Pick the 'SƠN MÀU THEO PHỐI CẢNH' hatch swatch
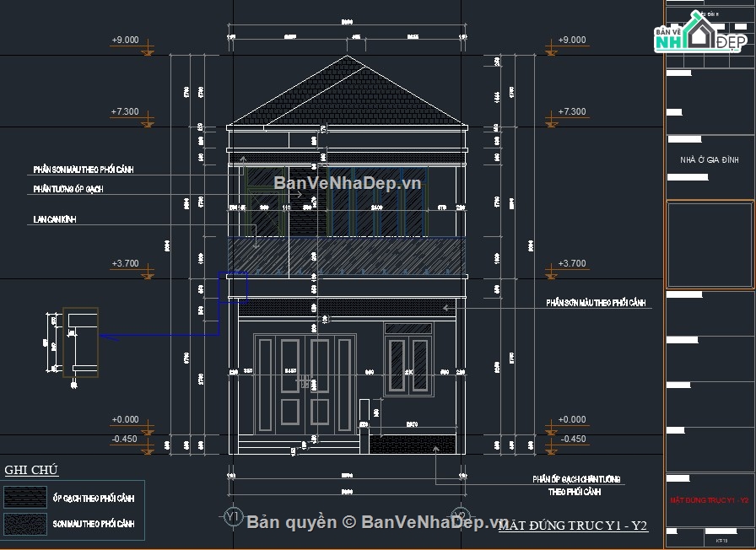 click(x=25, y=525)
